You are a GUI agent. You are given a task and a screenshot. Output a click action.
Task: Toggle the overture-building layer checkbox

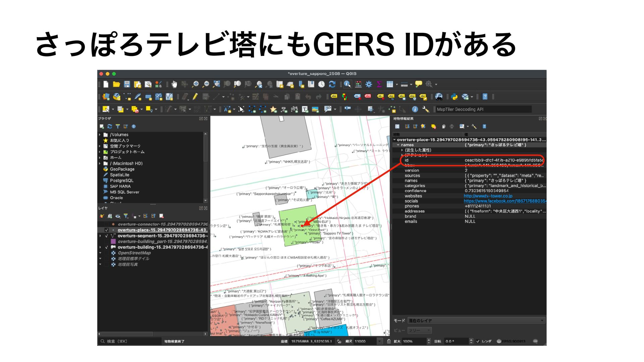[107, 247]
